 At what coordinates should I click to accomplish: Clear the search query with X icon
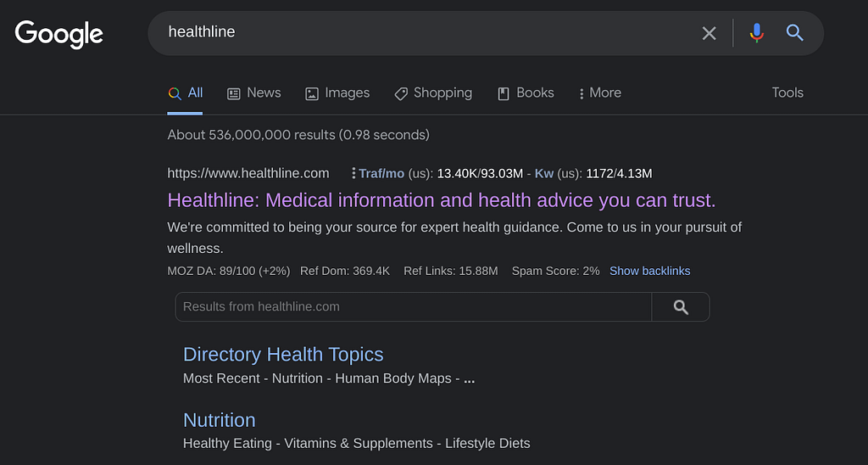point(709,33)
